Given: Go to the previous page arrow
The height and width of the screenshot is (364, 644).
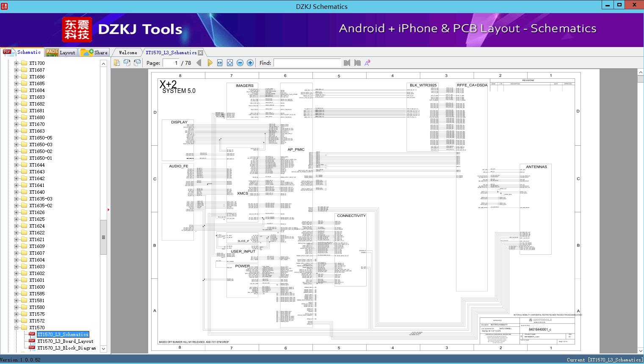Looking at the screenshot, I should tap(199, 63).
